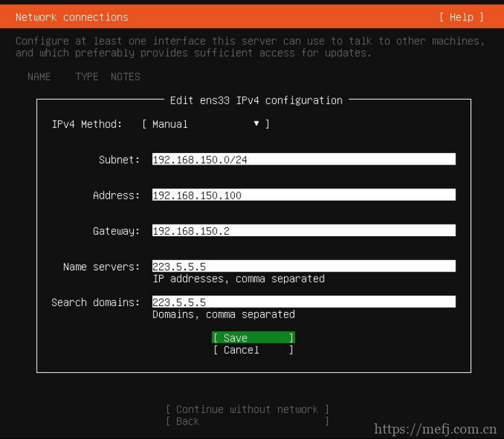Click the Edit ens33 IPv4 configuration title
The width and height of the screenshot is (504, 439).
256,100
